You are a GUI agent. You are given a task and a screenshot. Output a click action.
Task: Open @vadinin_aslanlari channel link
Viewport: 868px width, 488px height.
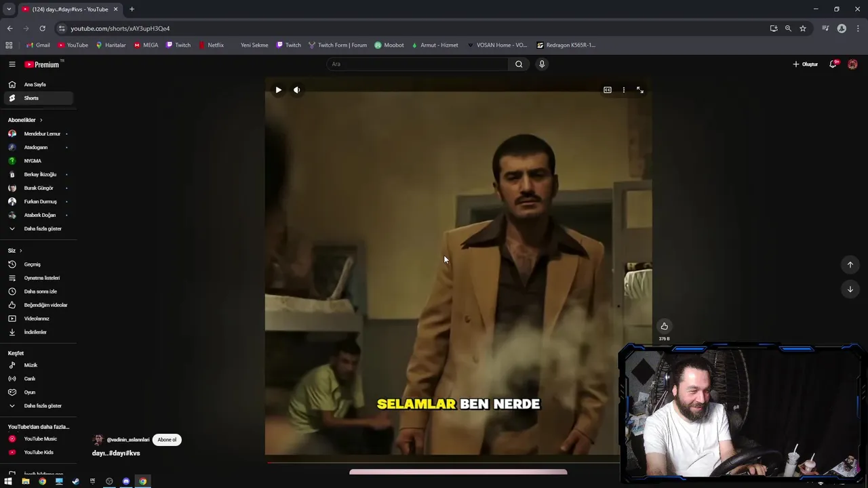point(128,440)
